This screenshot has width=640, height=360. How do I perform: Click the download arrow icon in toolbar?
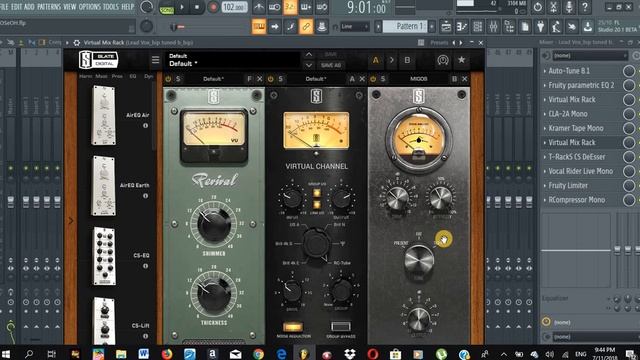(588, 27)
